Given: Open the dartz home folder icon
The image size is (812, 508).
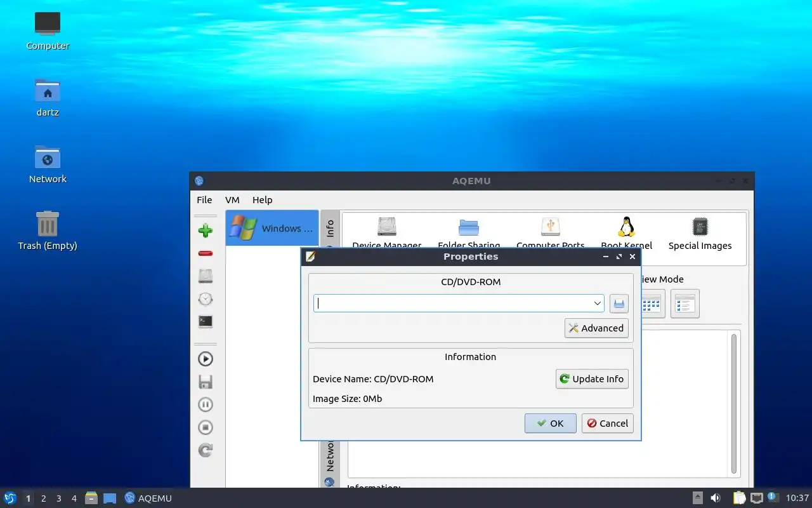Looking at the screenshot, I should click(x=48, y=98).
